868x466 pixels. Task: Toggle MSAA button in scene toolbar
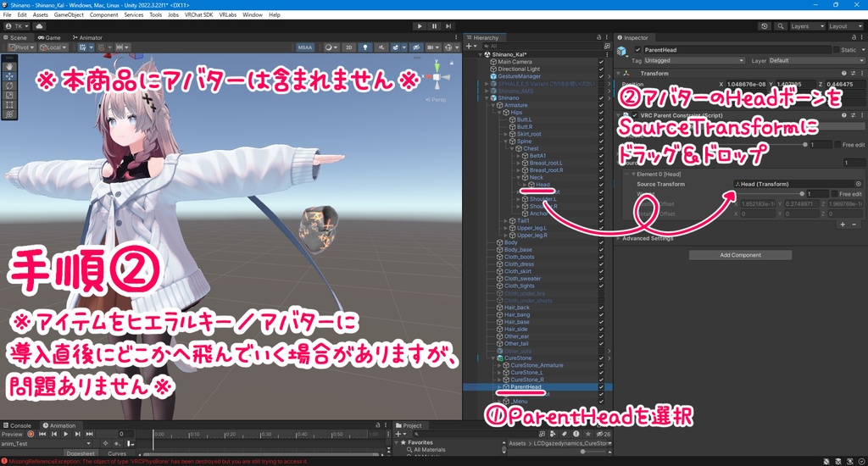pos(305,47)
